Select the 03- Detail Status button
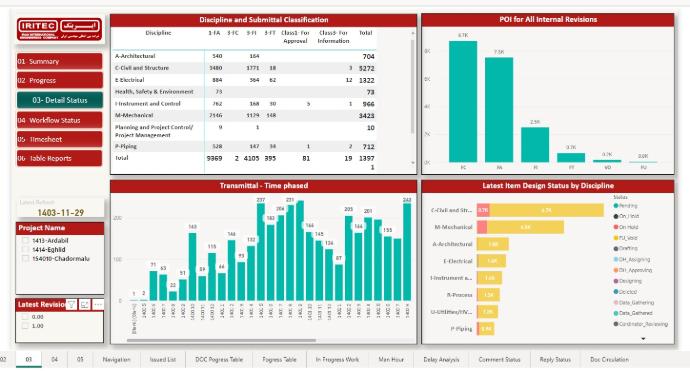The image size is (690, 371). point(60,100)
